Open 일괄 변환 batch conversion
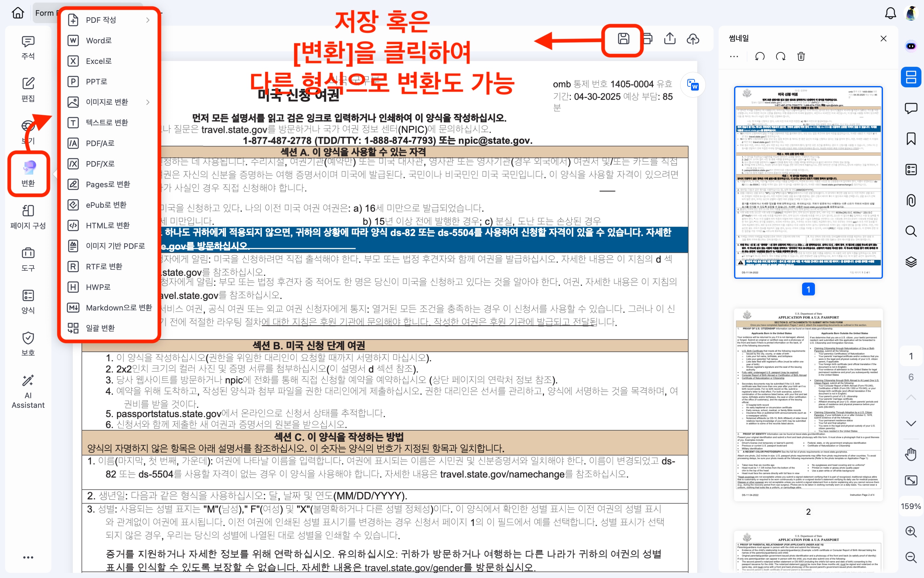 pos(109,328)
